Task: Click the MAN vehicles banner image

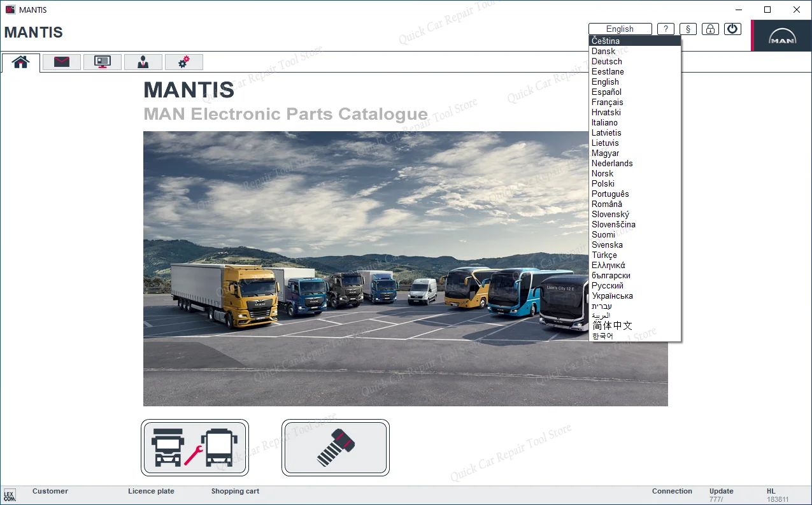Action: coord(406,269)
